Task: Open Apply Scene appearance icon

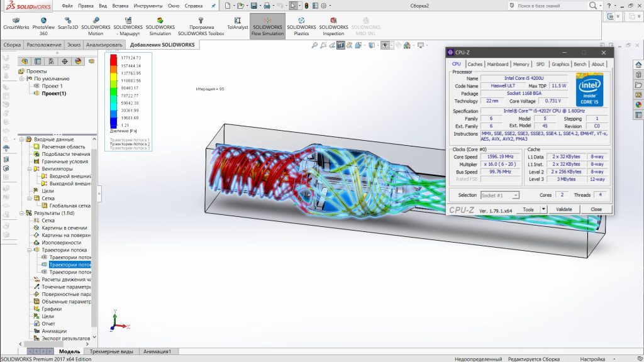Action: 407,45
